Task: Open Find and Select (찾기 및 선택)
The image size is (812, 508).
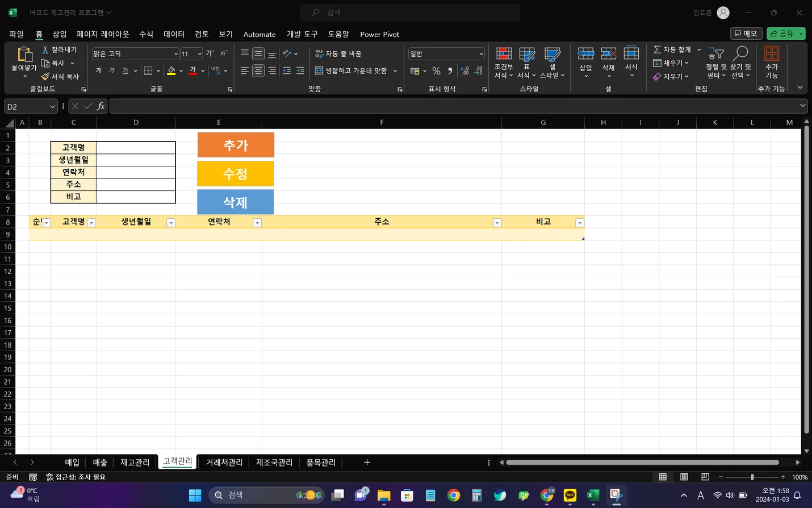Action: tap(740, 63)
